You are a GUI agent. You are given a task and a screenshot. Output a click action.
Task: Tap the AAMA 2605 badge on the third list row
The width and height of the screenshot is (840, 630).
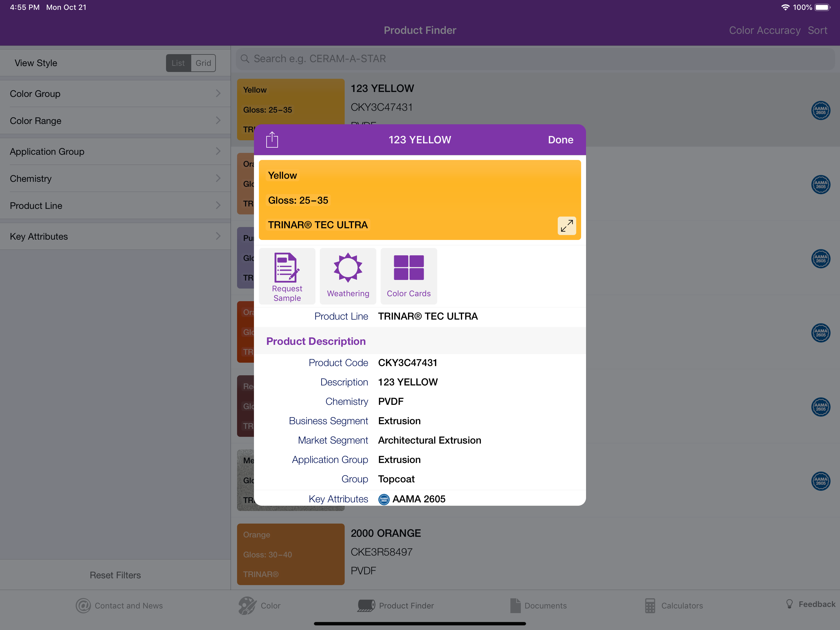point(821,259)
